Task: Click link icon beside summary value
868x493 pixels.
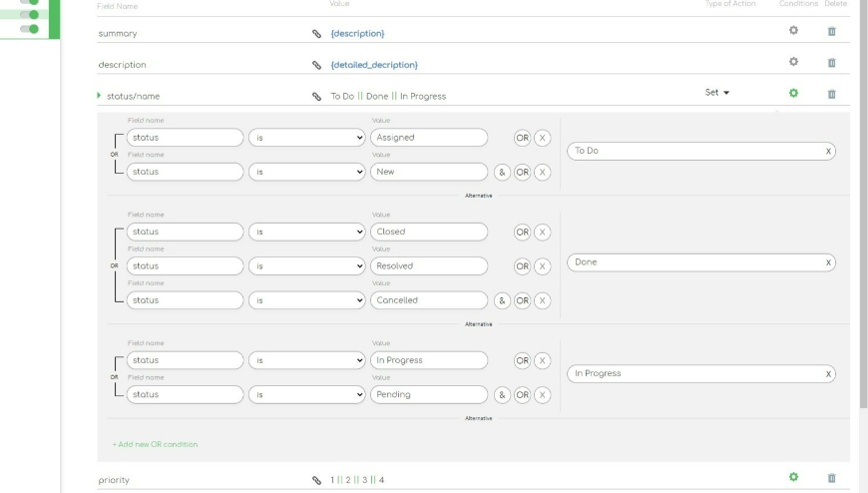Action: (317, 34)
